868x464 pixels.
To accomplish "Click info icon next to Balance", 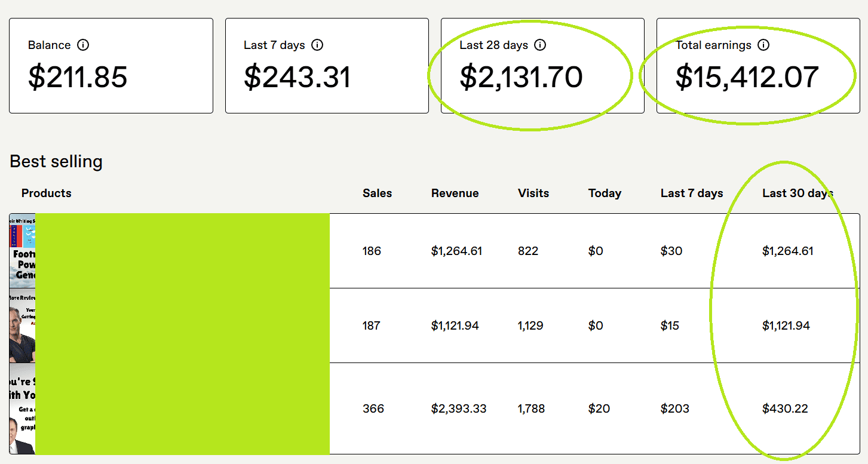I will (x=84, y=45).
